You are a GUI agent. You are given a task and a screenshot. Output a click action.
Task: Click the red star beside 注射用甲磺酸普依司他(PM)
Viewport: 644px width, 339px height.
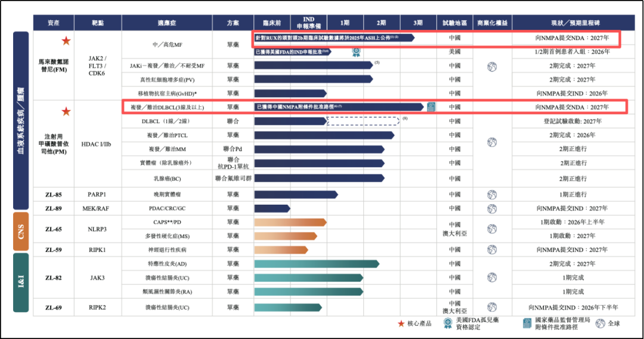[66, 112]
